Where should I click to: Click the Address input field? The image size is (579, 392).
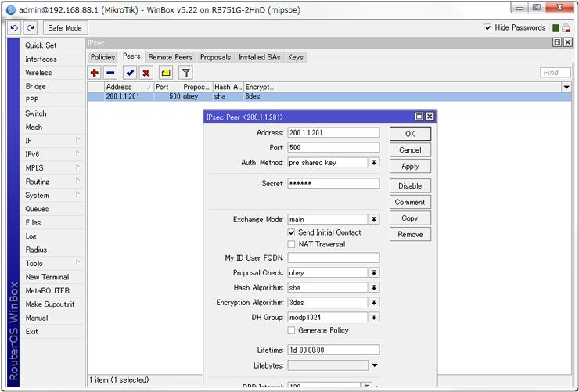pos(333,132)
